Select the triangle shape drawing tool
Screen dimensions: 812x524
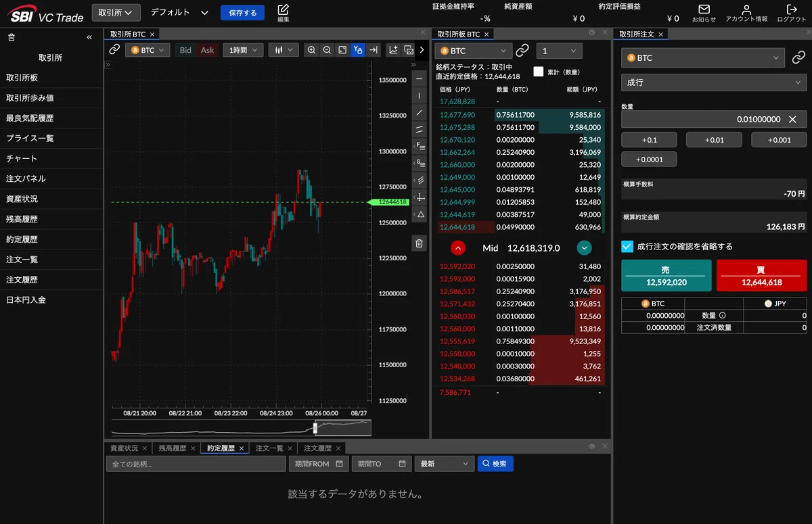point(419,214)
